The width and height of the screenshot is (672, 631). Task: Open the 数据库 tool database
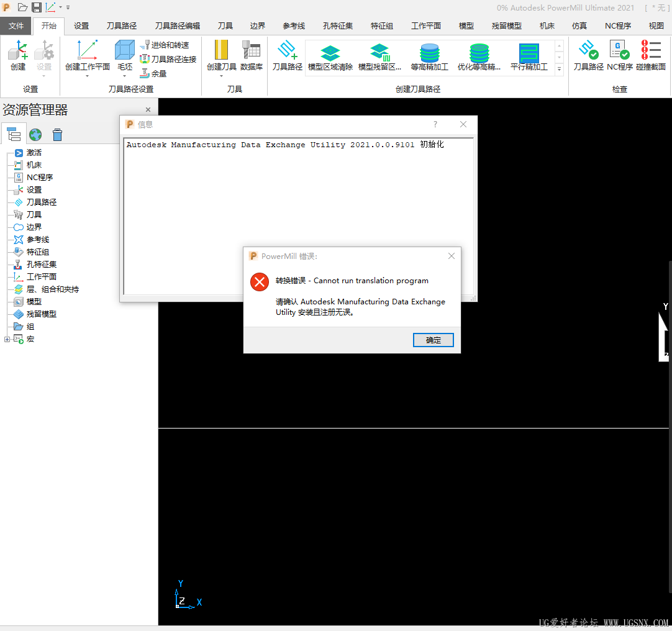252,55
